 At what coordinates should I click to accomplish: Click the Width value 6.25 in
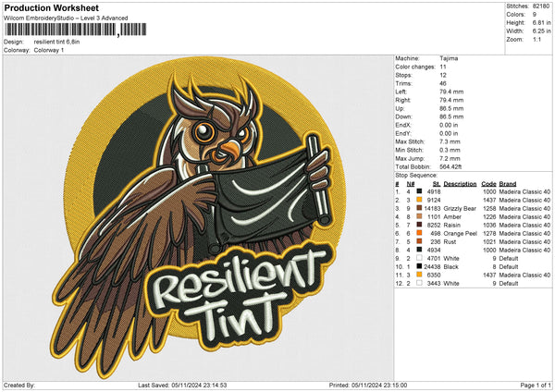pyautogui.click(x=541, y=31)
